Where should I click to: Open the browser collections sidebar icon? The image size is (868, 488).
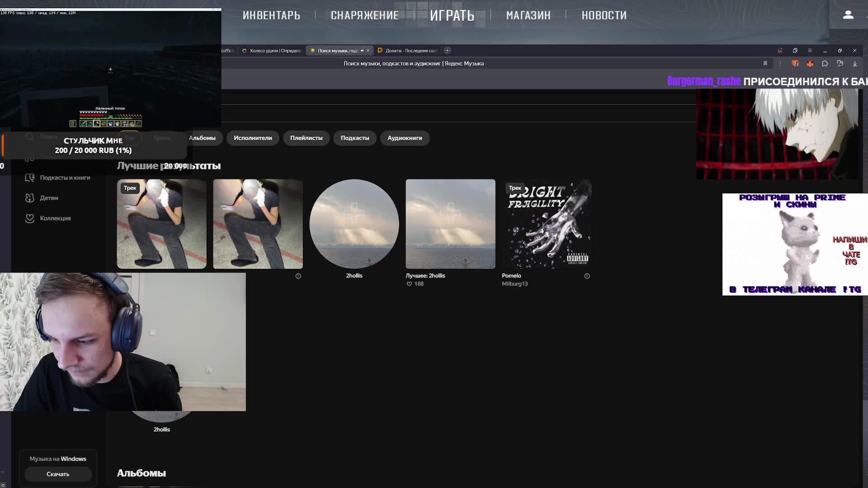point(840,64)
